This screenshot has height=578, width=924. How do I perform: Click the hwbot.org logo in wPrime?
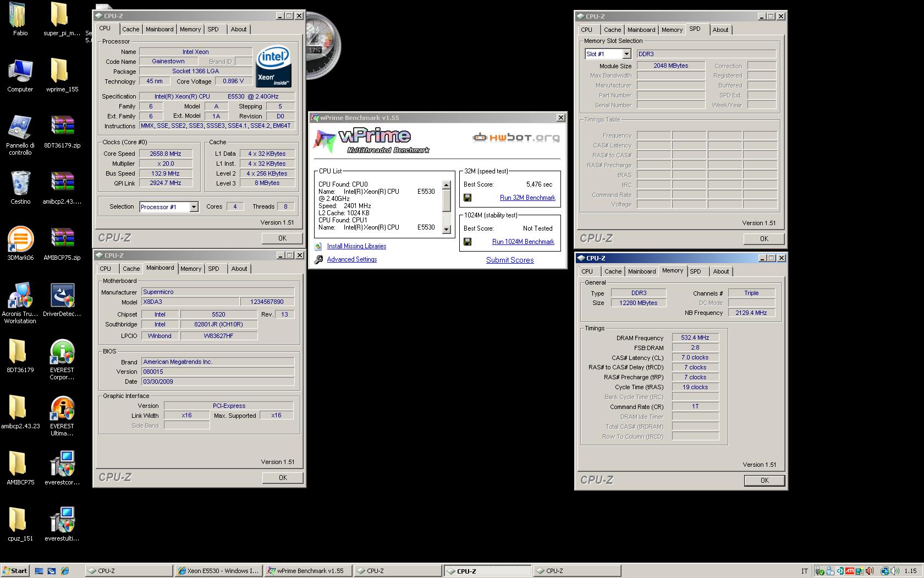pyautogui.click(x=516, y=137)
